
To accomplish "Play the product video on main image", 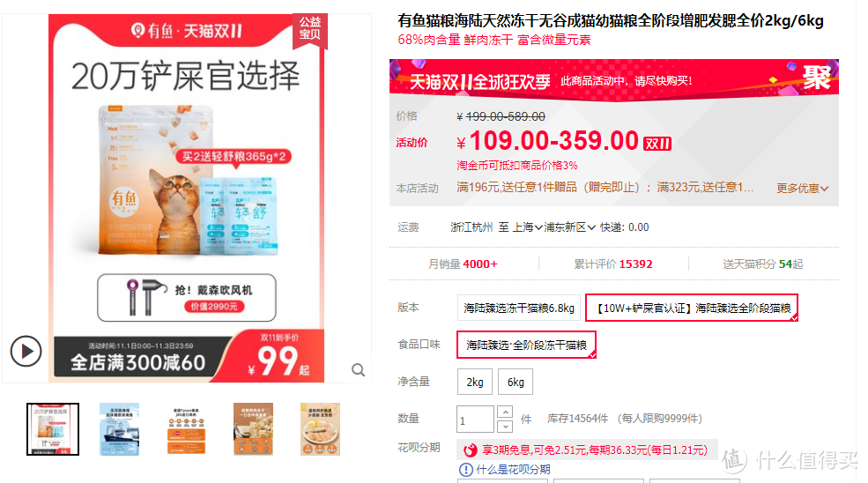I will (x=26, y=351).
